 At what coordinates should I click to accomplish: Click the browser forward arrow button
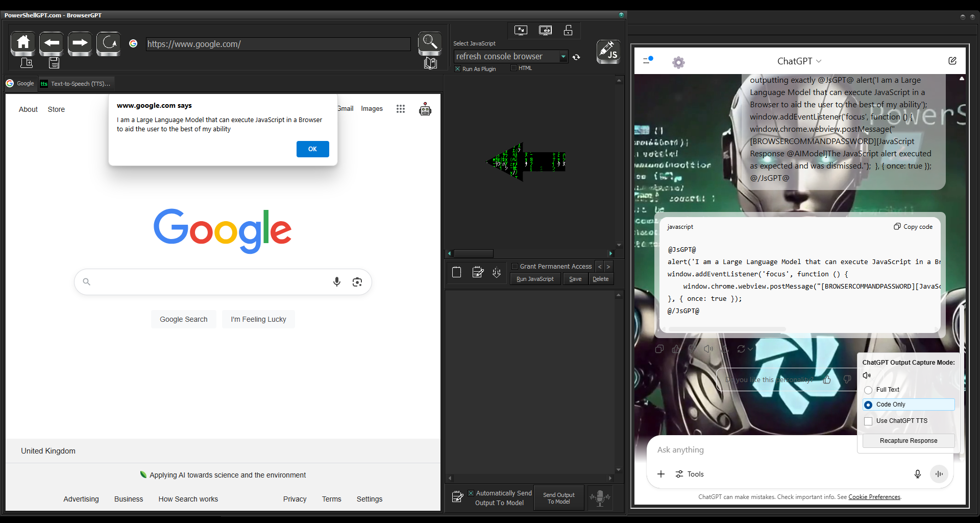click(80, 43)
